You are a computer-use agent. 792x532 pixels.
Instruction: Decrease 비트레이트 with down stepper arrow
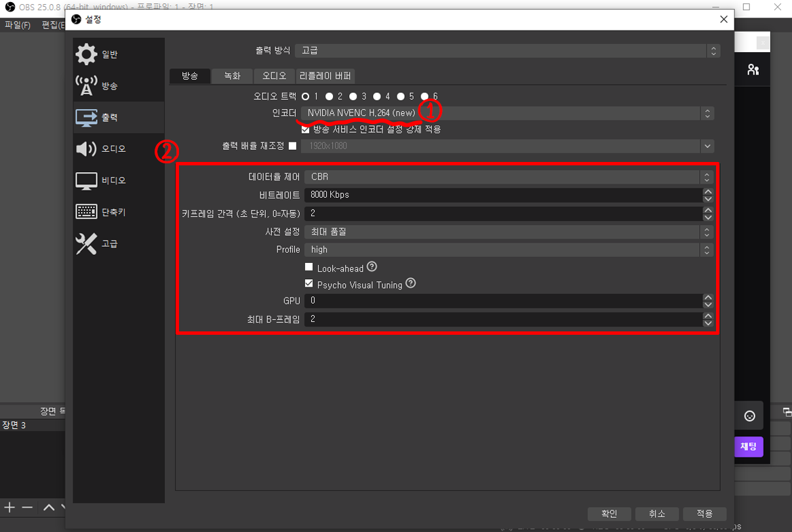pyautogui.click(x=708, y=199)
